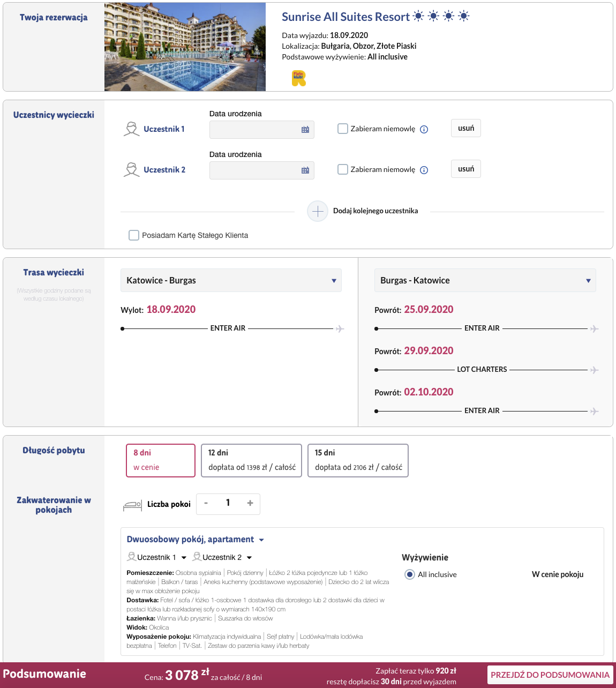Select the 12 dni stay option
The width and height of the screenshot is (616, 688).
251,460
